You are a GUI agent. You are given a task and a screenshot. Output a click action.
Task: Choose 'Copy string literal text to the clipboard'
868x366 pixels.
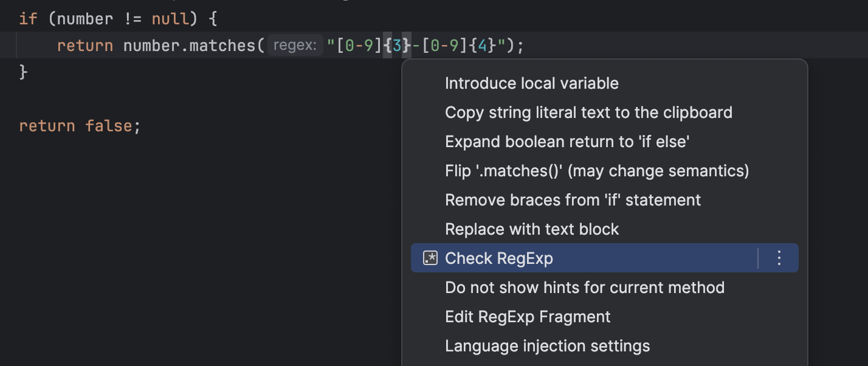pyautogui.click(x=588, y=112)
